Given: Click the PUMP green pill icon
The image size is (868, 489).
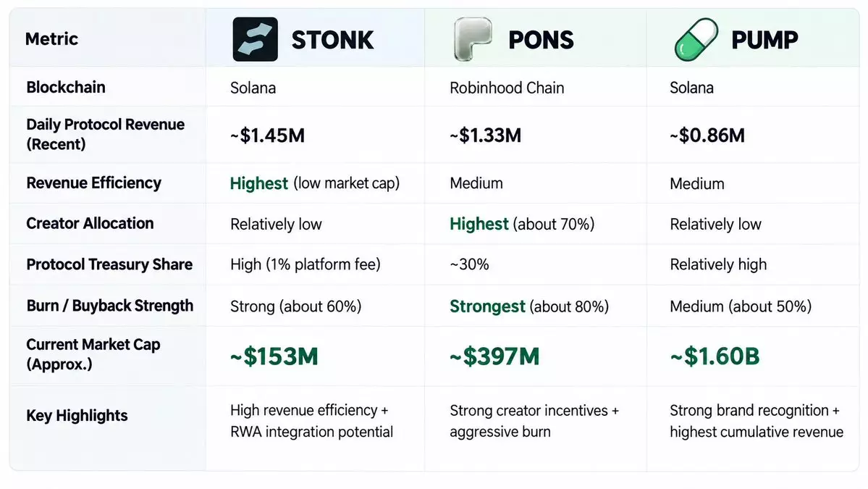Looking at the screenshot, I should tap(696, 39).
